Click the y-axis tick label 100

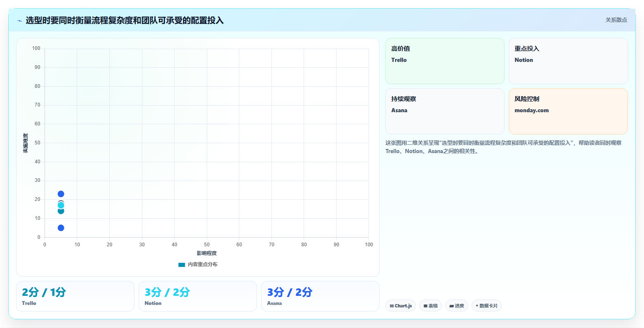[x=36, y=49]
